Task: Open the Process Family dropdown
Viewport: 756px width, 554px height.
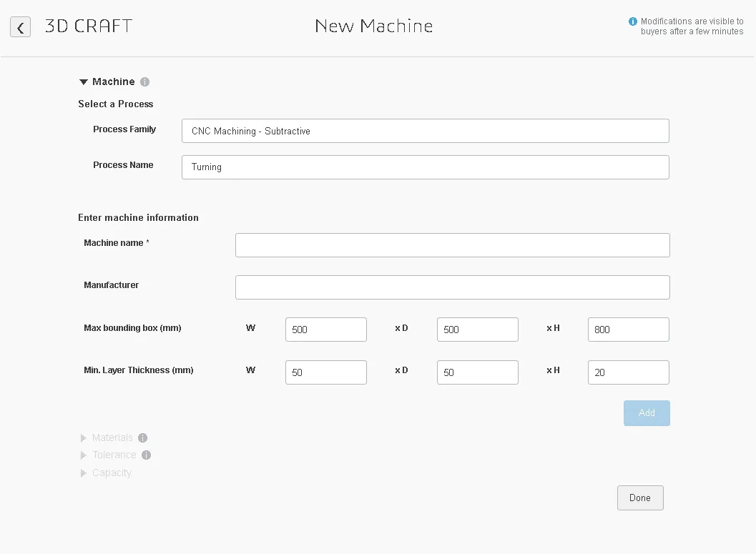Action: coord(425,131)
